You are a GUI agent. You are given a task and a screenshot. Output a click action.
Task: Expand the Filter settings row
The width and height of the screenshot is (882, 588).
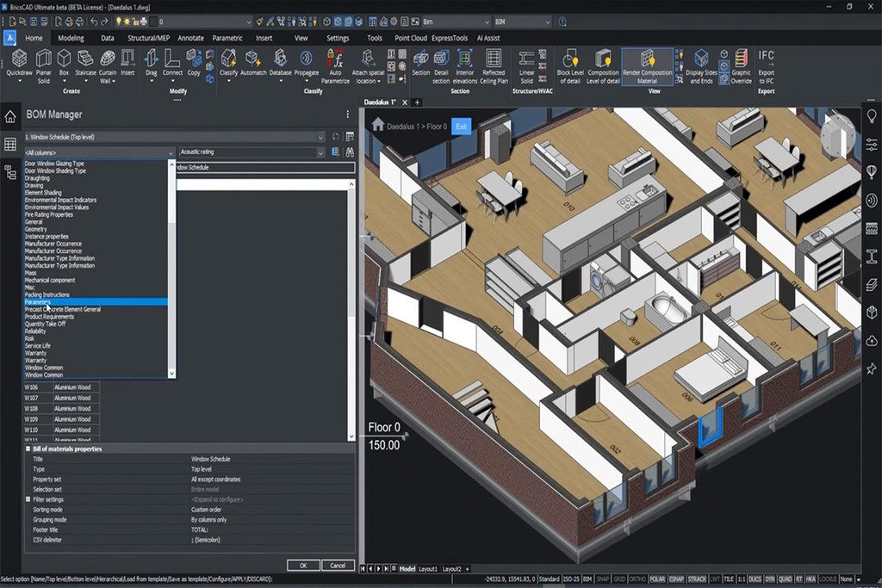click(28, 499)
